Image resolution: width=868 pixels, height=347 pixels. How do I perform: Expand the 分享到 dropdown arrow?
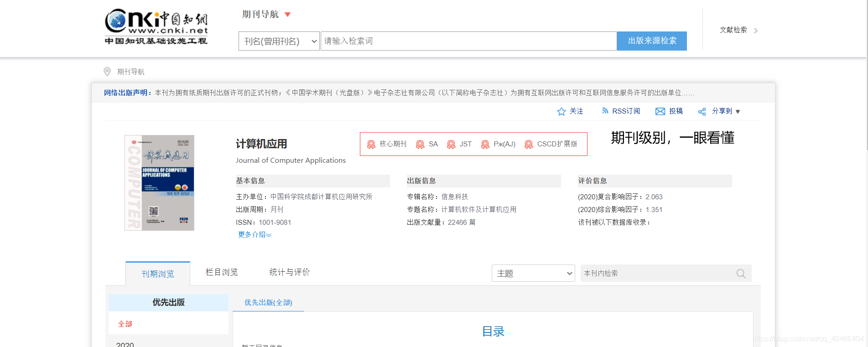pyautogui.click(x=738, y=112)
